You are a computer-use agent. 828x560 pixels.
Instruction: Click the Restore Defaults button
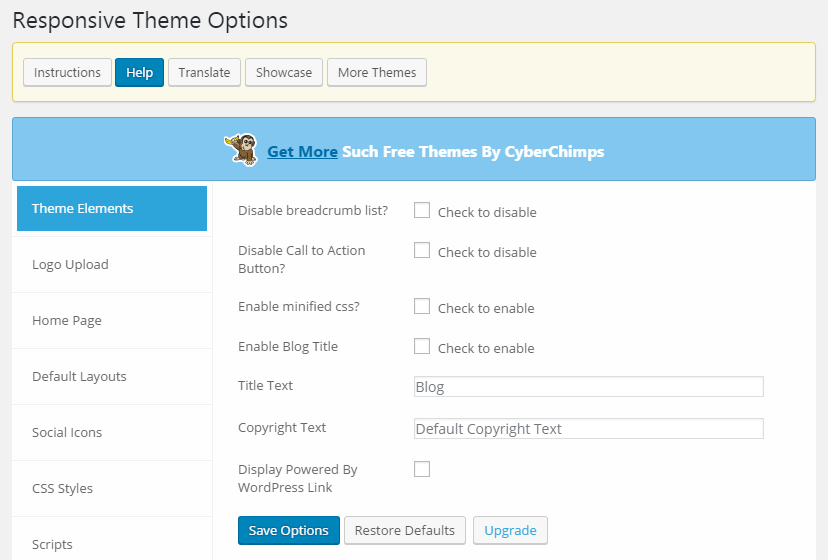[405, 530]
